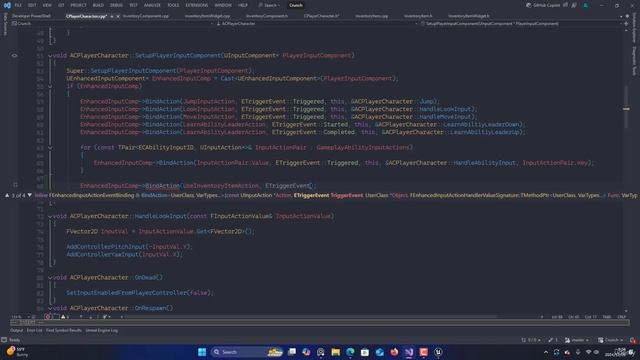
Task: Collapse the for loop block
Action: [50, 147]
